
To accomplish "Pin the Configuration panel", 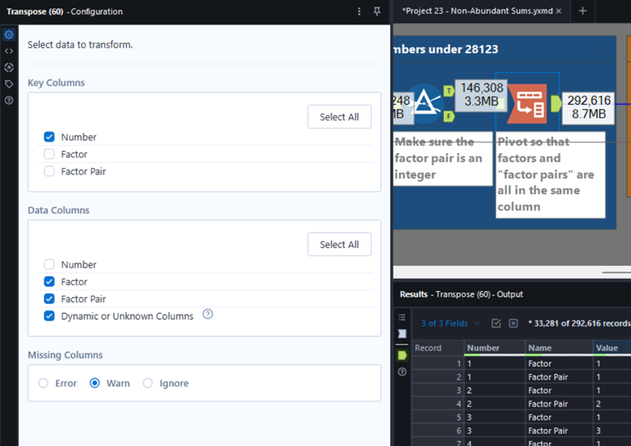I will tap(377, 11).
